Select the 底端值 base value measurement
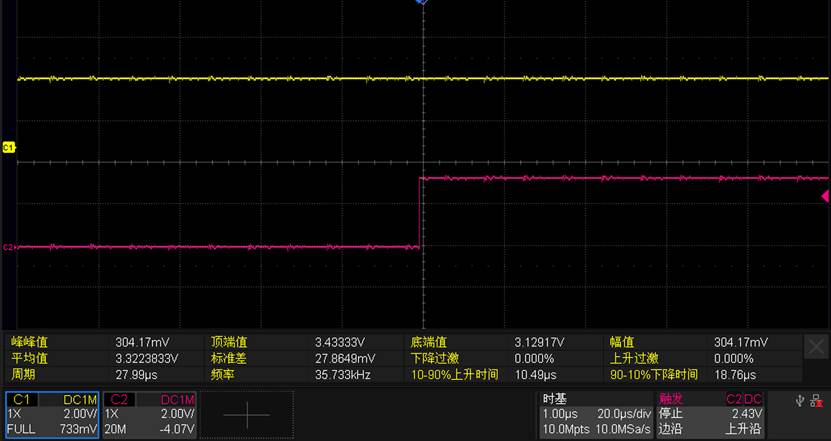Viewport: 831px width, 441px height. pos(429,342)
